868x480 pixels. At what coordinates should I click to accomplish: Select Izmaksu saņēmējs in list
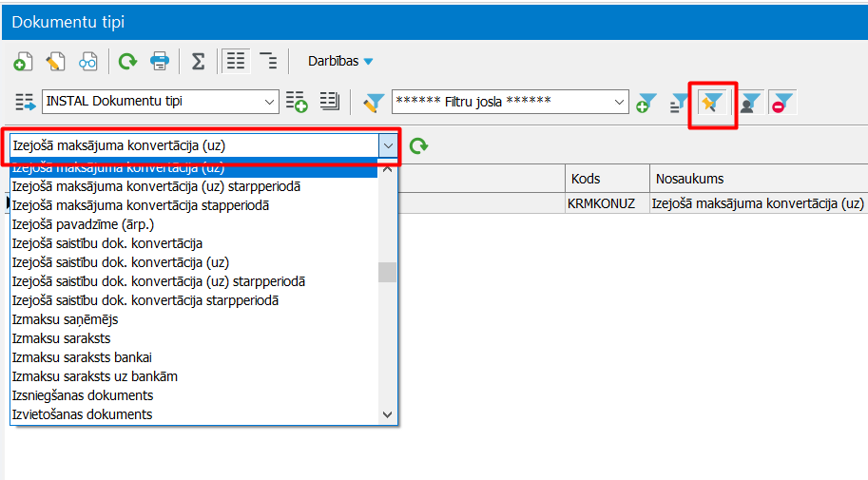[x=194, y=319]
